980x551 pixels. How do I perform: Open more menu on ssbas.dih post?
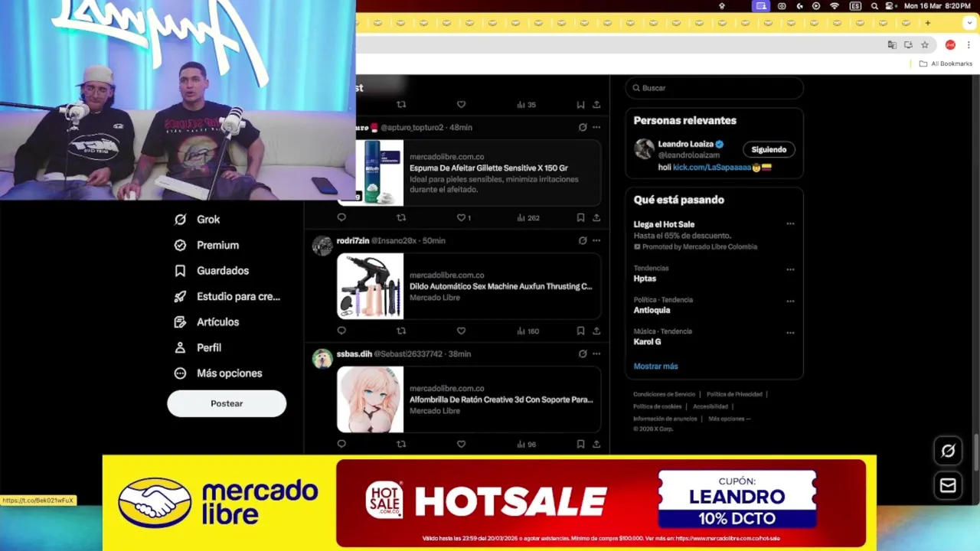coord(596,354)
